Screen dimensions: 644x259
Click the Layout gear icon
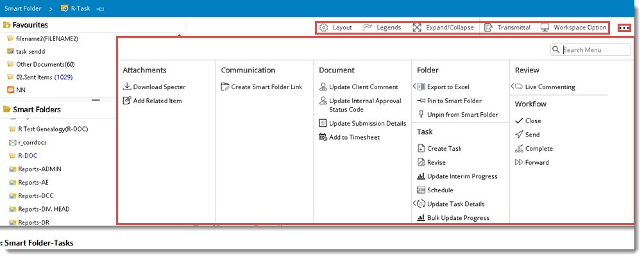tap(324, 28)
